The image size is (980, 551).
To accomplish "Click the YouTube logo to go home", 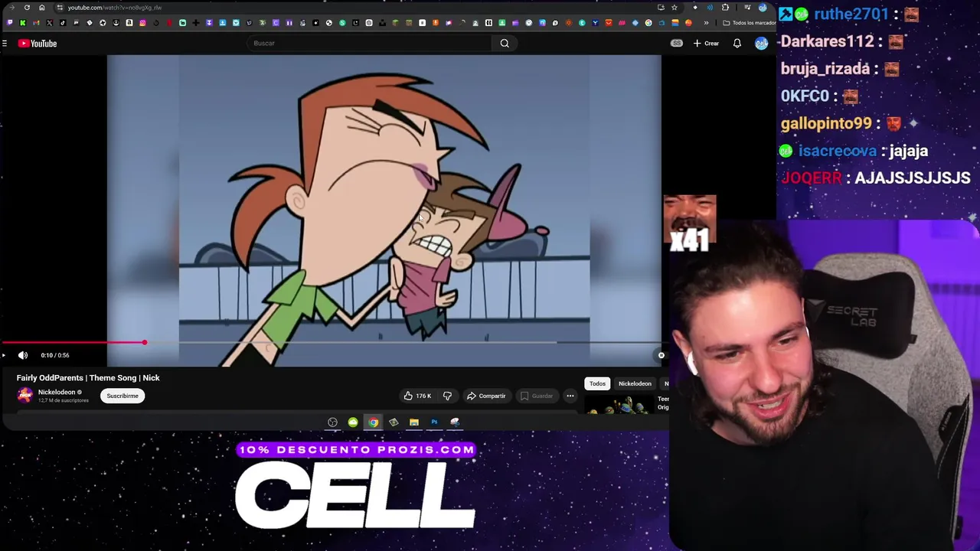I will [x=38, y=44].
